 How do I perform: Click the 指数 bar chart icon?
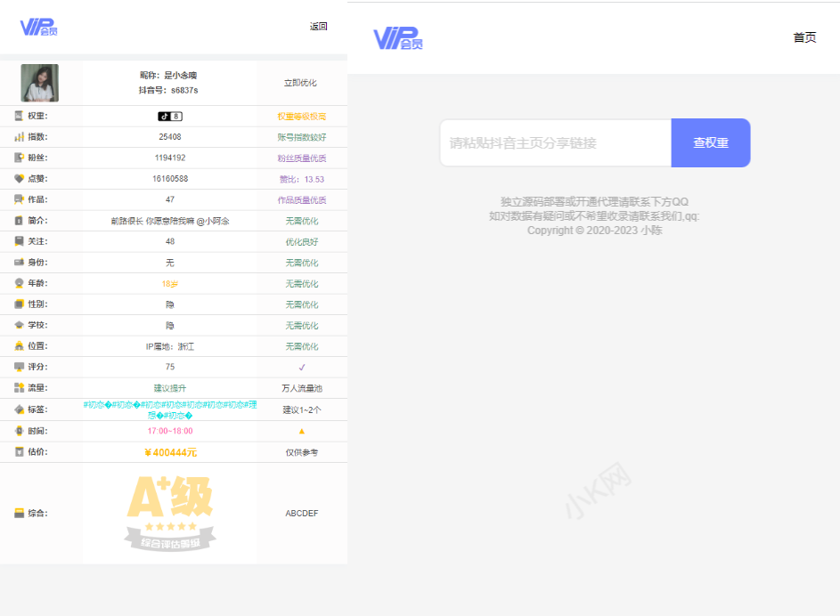click(x=19, y=137)
